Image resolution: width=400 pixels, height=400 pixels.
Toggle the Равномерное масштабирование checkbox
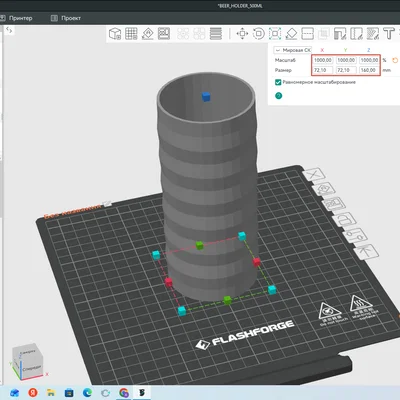[278, 82]
